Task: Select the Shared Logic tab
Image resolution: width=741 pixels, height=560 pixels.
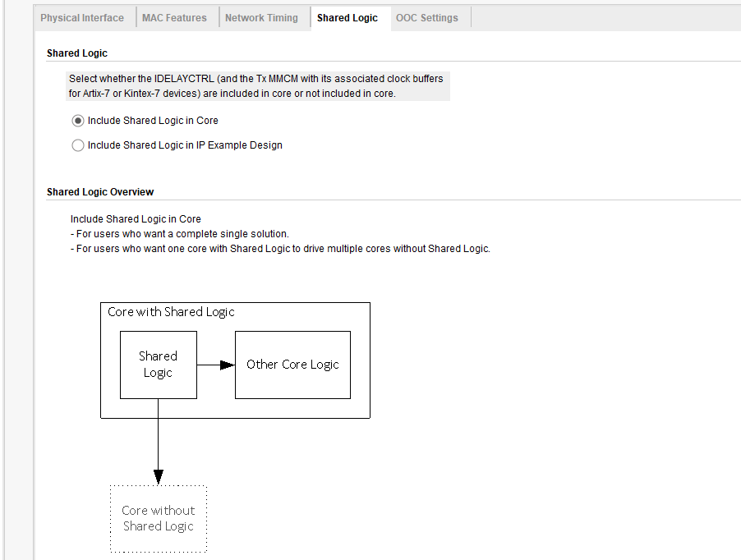Action: (x=347, y=18)
